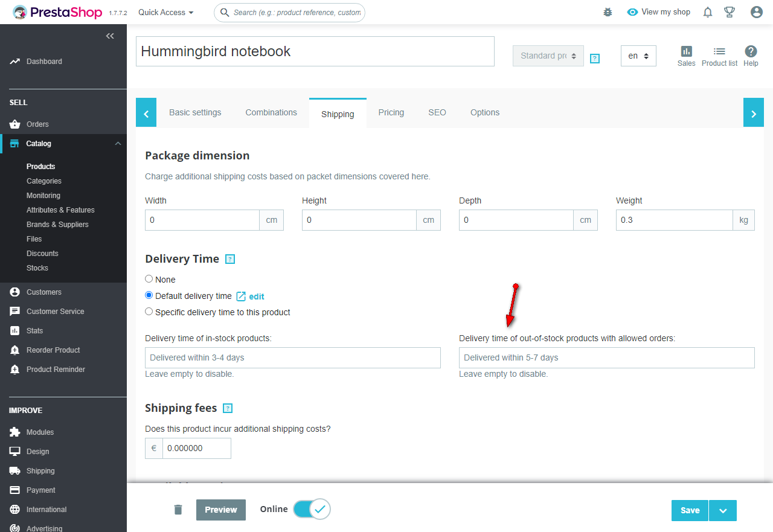The width and height of the screenshot is (773, 532).
Task: Delete product using trash icon
Action: click(178, 510)
